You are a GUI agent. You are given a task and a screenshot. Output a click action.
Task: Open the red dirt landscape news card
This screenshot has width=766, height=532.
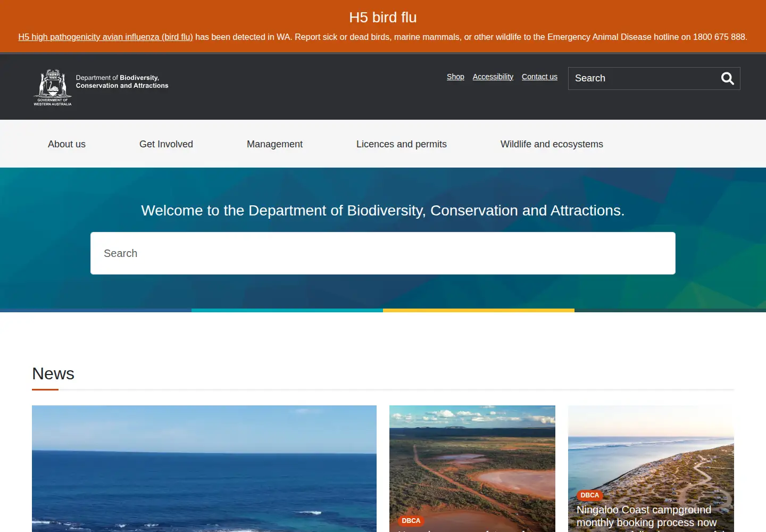point(472,469)
